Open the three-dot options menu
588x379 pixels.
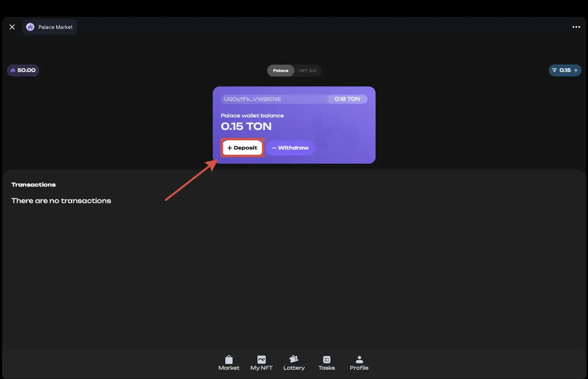click(x=576, y=27)
